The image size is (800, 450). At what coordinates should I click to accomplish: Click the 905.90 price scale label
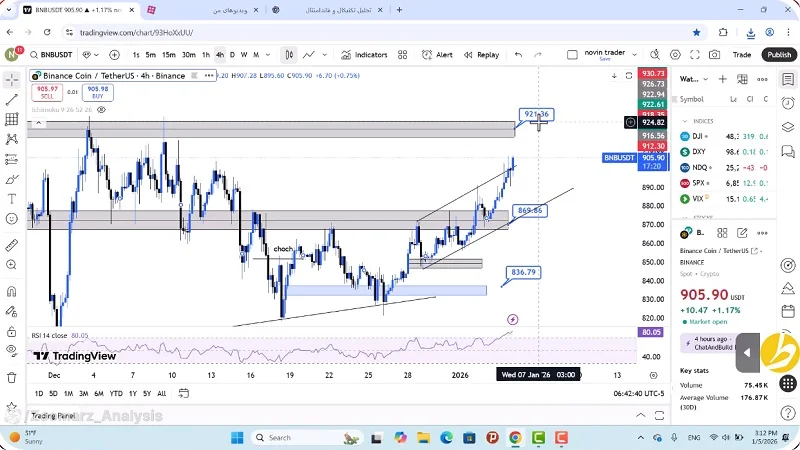pyautogui.click(x=653, y=157)
